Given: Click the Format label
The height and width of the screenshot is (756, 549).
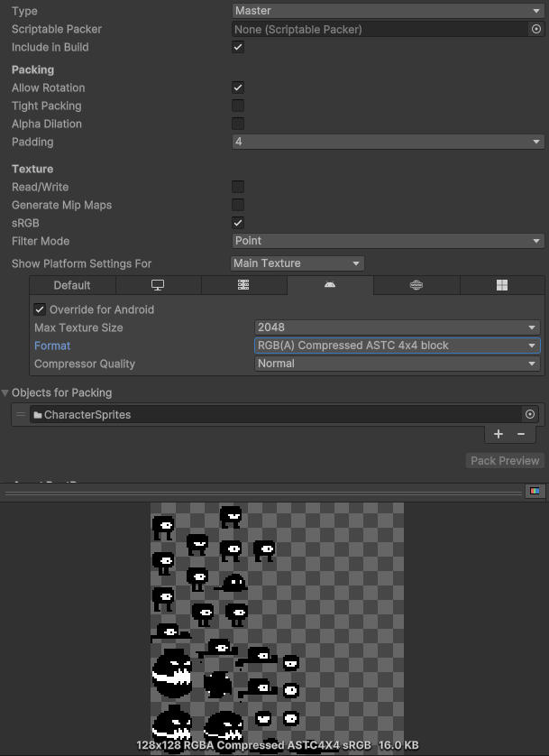Looking at the screenshot, I should (x=52, y=346).
